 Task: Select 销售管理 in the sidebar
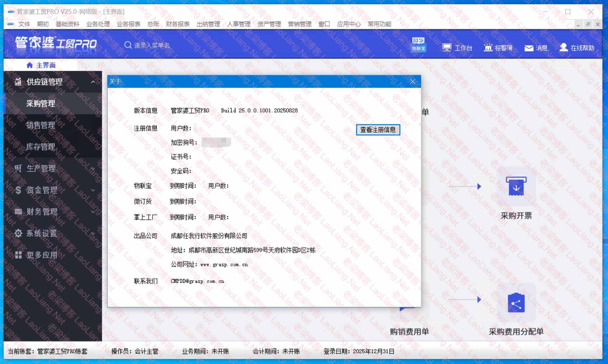[41, 125]
